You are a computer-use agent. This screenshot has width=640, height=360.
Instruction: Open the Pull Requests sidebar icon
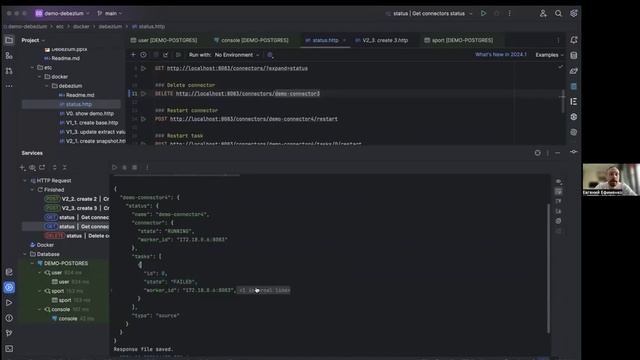coord(9,71)
